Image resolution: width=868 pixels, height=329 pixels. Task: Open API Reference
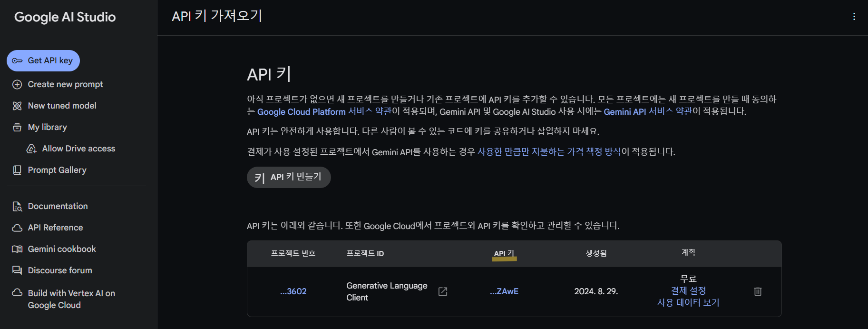(55, 228)
